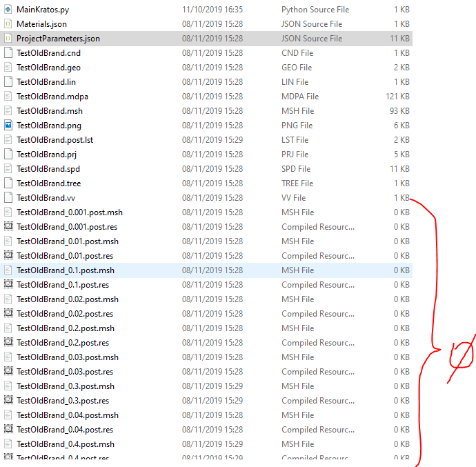Click the file icon of TestOldBrand_0.001.post.msh

pyautogui.click(x=8, y=212)
